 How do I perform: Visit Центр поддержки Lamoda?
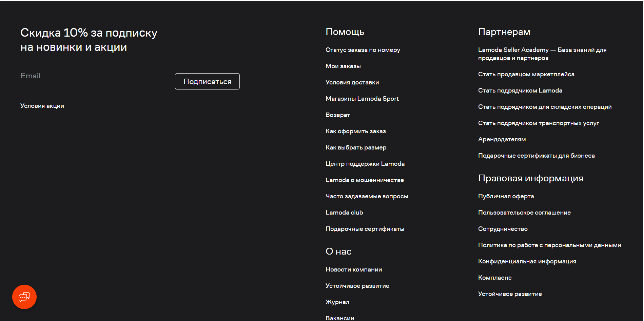[365, 164]
